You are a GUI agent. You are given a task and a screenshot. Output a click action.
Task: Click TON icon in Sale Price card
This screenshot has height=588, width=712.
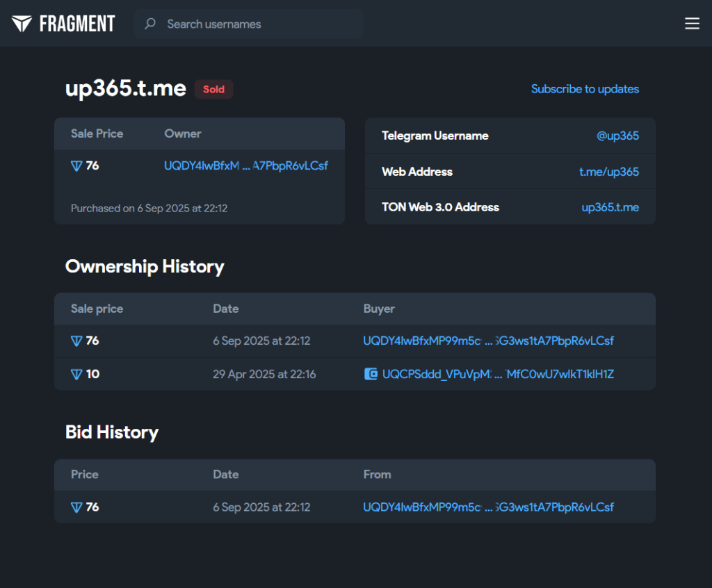pyautogui.click(x=76, y=165)
